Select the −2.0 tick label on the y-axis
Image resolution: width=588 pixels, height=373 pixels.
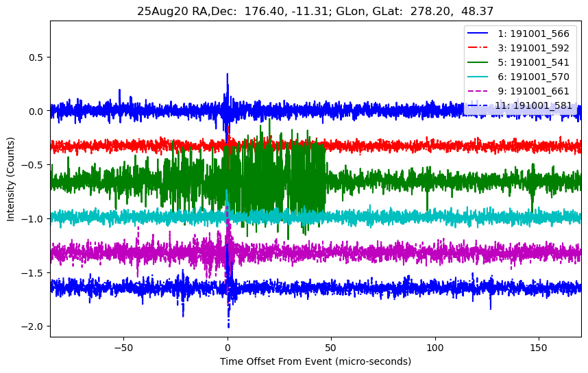point(34,326)
